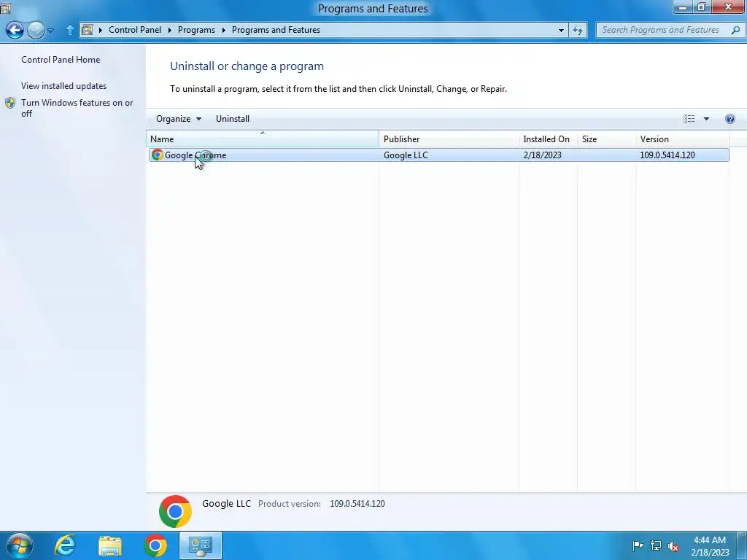Restore down the Programs and Features window
The height and width of the screenshot is (560, 747).
[x=701, y=7]
